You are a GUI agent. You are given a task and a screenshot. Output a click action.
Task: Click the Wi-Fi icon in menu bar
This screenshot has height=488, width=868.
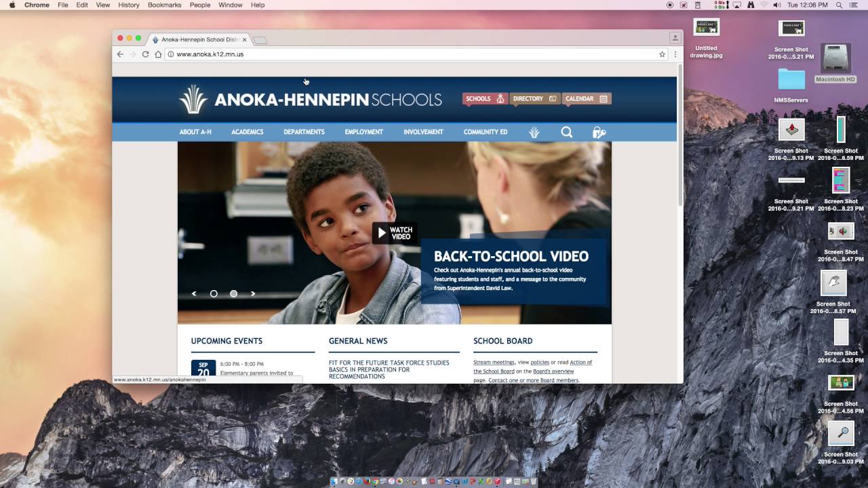[x=764, y=5]
